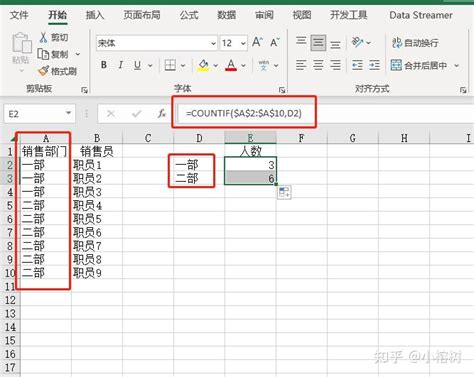Open the font color dropdown arrow

coord(244,65)
